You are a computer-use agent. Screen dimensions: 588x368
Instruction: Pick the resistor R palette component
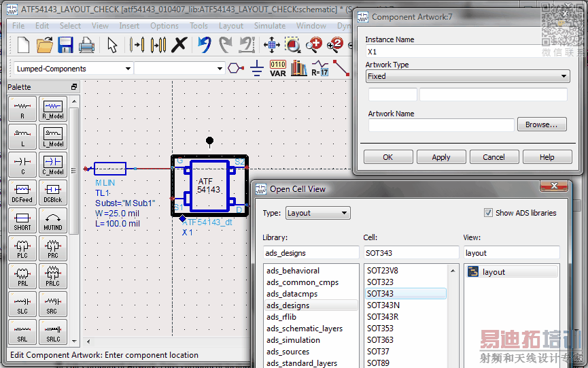(x=22, y=109)
